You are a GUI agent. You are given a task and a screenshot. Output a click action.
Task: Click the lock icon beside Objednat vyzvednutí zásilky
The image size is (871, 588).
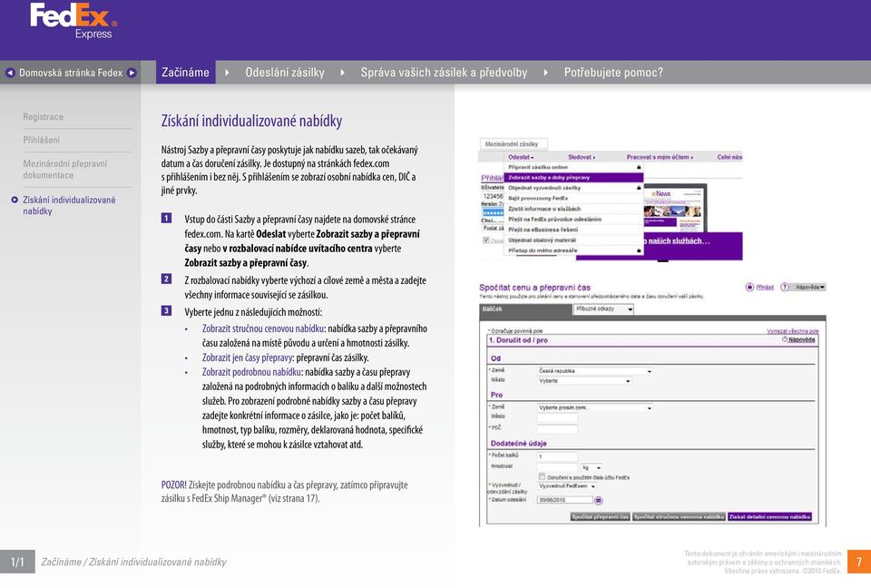click(x=639, y=188)
